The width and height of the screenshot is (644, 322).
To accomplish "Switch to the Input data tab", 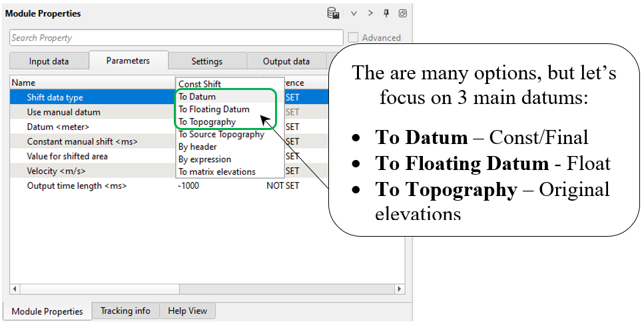I will coord(49,62).
